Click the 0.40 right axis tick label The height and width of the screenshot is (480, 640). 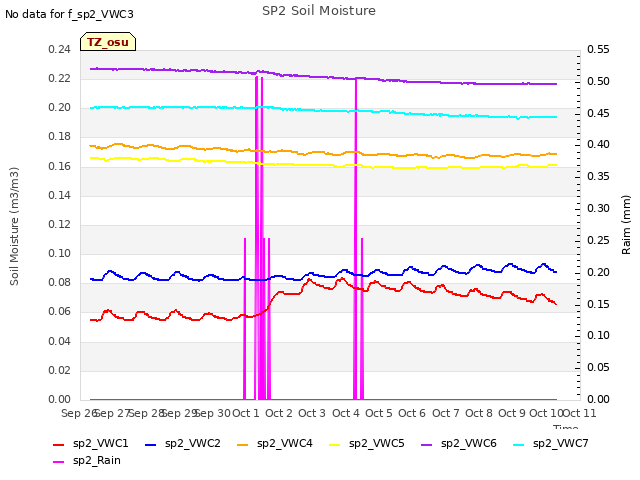[598, 144]
